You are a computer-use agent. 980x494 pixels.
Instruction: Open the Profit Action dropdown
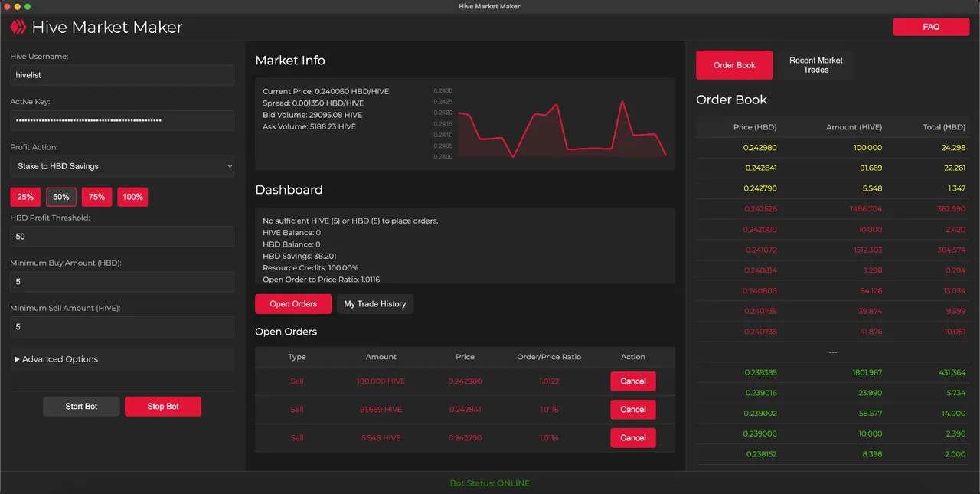coord(122,166)
